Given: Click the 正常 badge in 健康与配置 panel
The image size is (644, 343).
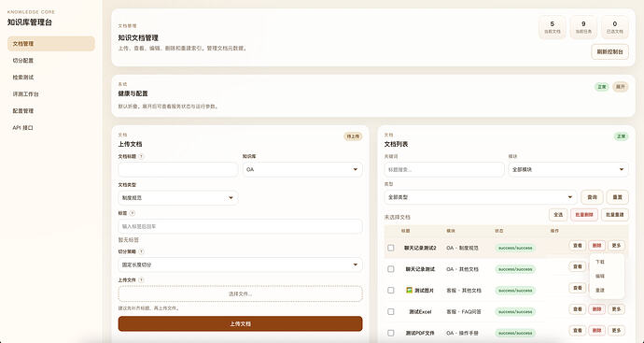Looking at the screenshot, I should pos(602,87).
